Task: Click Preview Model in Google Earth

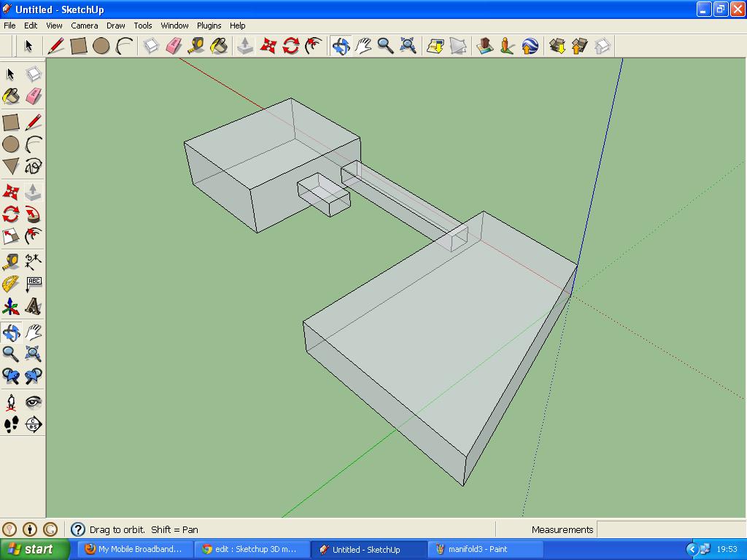Action: click(530, 46)
